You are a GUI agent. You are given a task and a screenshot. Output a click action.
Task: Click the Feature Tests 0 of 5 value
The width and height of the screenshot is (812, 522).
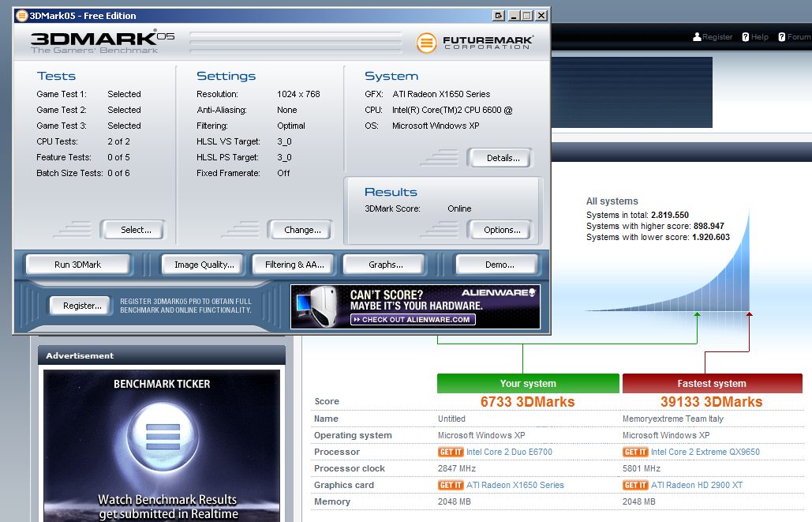coord(118,157)
